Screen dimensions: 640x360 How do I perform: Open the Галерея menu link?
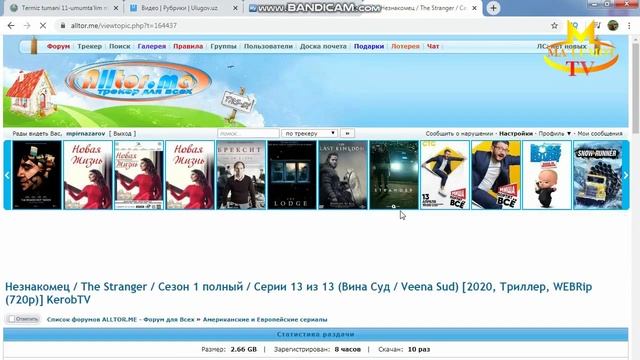click(151, 46)
